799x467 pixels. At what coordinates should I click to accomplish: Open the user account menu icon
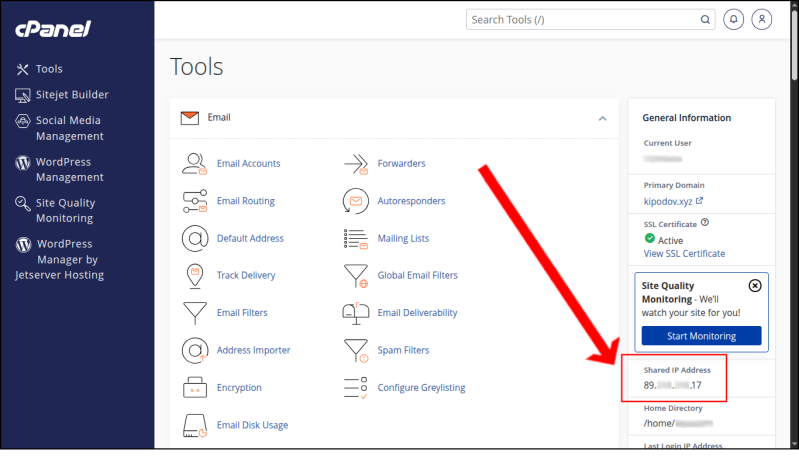(762, 19)
